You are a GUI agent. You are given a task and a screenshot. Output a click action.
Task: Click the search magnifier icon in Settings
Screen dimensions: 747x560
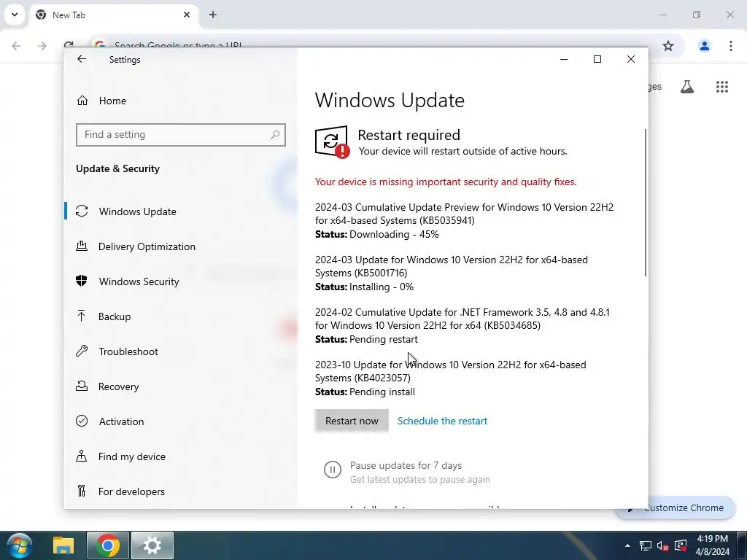275,135
